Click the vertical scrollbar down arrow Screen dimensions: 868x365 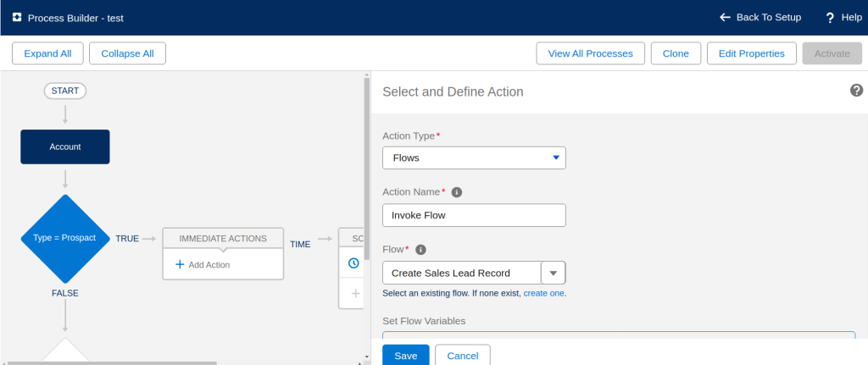point(366,357)
